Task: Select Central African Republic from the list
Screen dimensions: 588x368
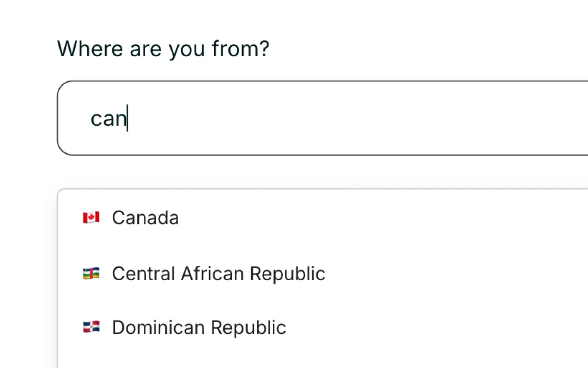Action: pyautogui.click(x=218, y=273)
